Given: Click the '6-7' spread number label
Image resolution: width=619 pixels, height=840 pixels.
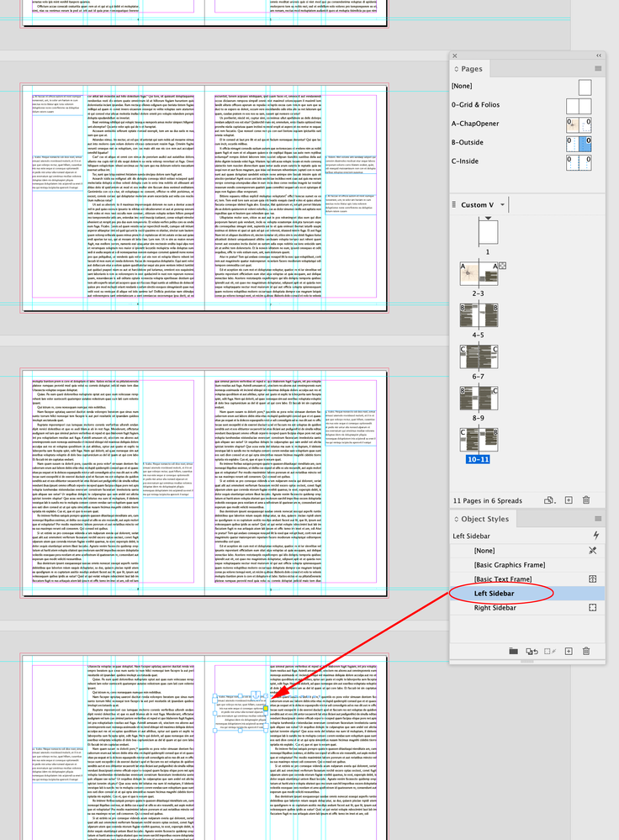Looking at the screenshot, I should click(478, 376).
